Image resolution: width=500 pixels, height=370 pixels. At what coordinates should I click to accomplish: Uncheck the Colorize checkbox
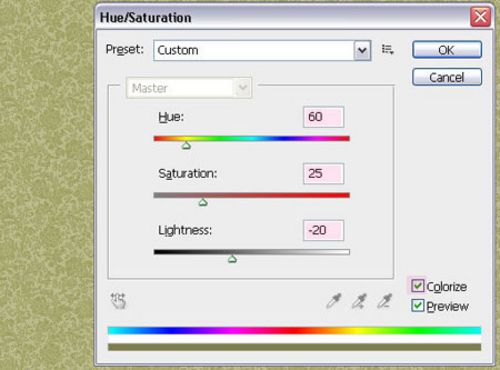417,286
